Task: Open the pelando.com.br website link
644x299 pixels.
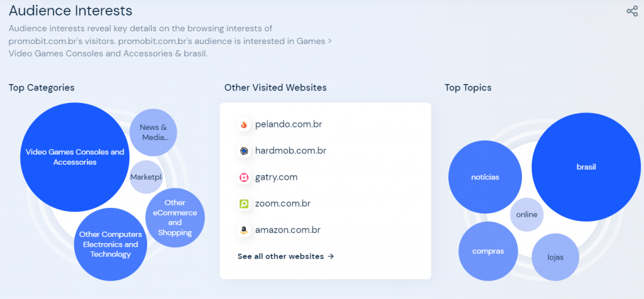Action: [x=288, y=124]
